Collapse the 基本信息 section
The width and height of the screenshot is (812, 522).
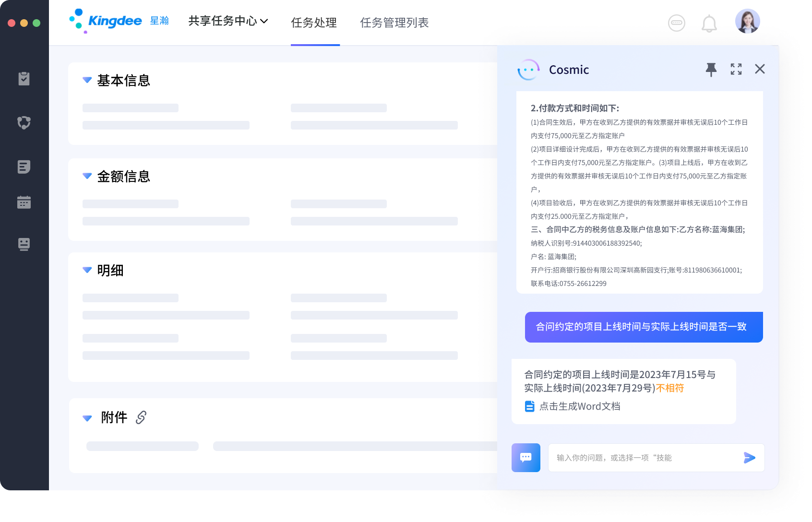pyautogui.click(x=87, y=80)
